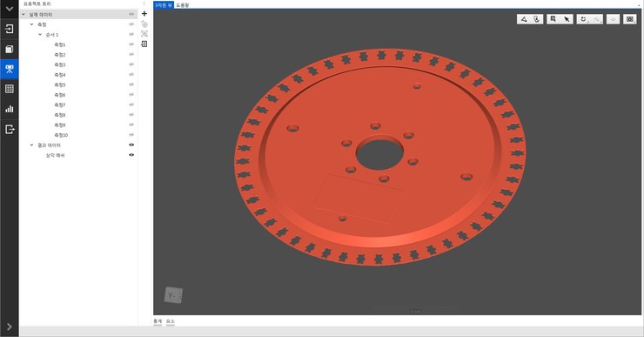Screen dimensions: 644x337
Task: Select 측정6 in the project tree
Action: point(60,95)
